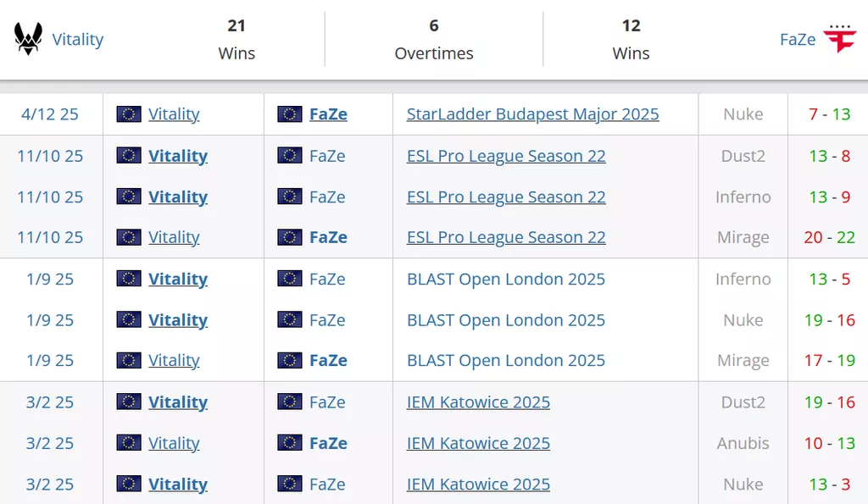Viewport: 868px width, 504px height.
Task: Click the 6 Overtimes stat
Action: tap(434, 40)
